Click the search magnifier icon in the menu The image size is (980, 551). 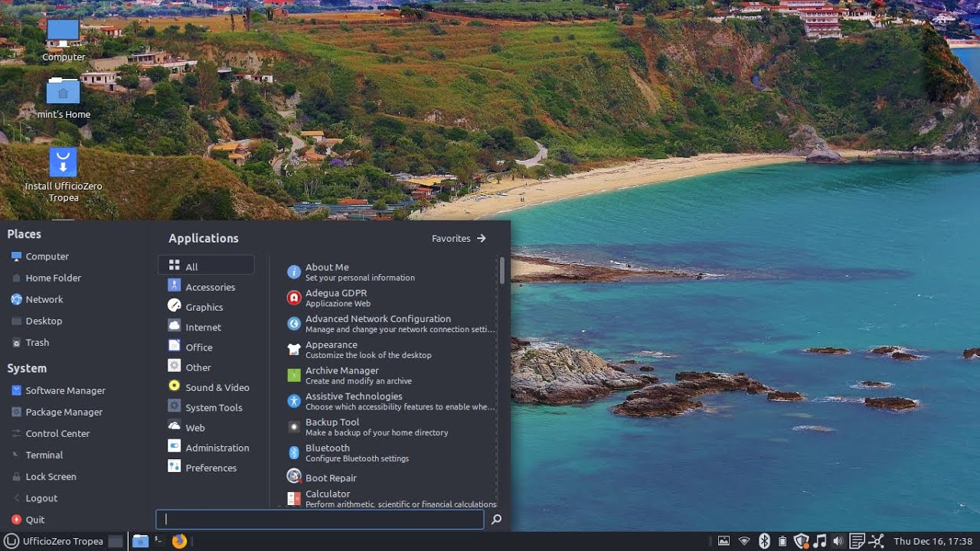(x=496, y=520)
